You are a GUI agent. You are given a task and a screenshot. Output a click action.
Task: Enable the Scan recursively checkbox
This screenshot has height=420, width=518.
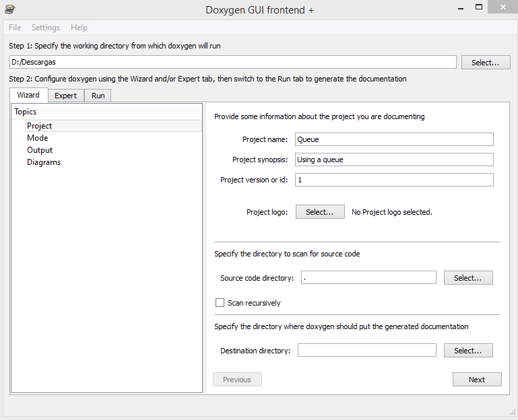pyautogui.click(x=220, y=302)
